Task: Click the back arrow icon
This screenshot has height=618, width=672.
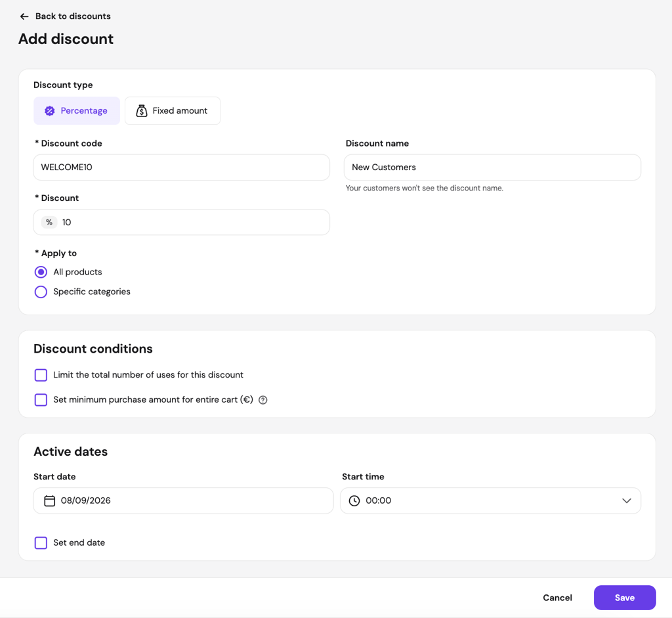Action: click(24, 16)
